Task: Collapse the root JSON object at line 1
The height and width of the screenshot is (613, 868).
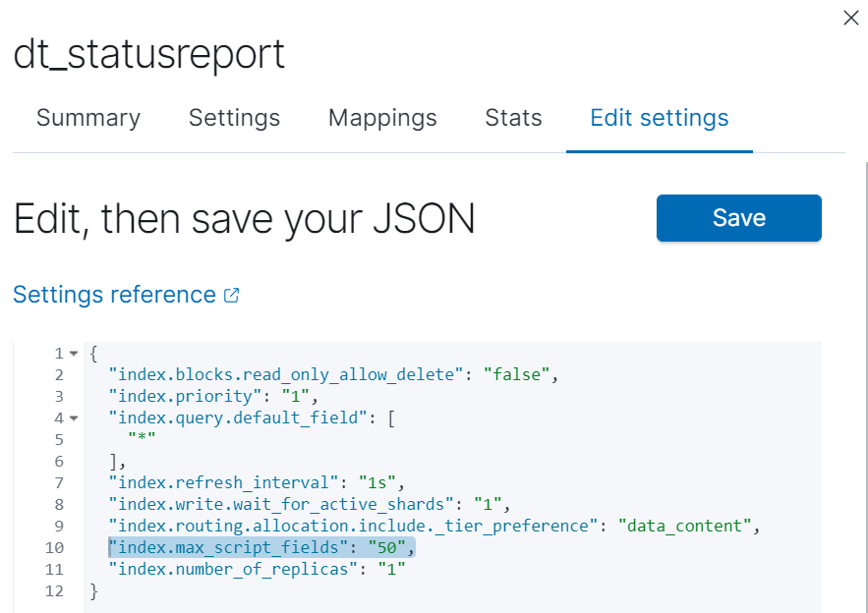Action: tap(74, 354)
